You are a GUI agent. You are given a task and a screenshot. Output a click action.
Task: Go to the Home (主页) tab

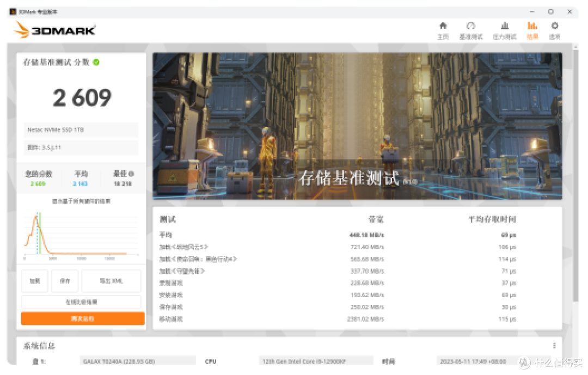(443, 30)
